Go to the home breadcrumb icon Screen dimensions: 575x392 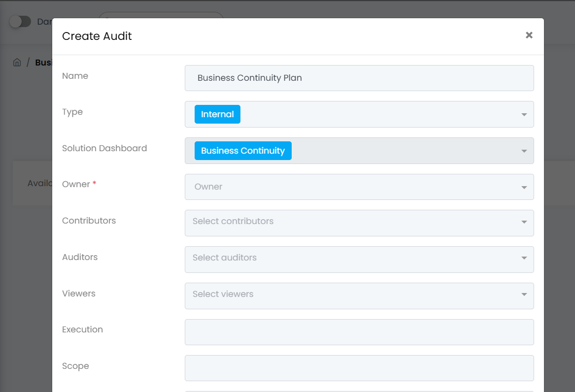pyautogui.click(x=17, y=62)
